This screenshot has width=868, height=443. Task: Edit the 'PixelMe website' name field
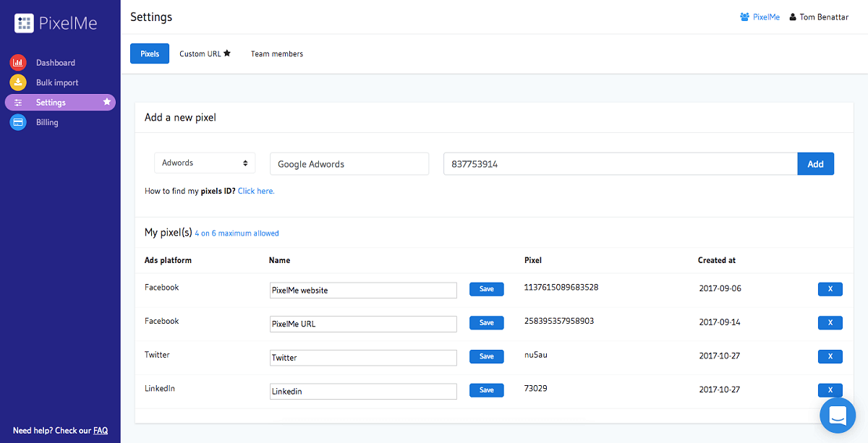[x=363, y=290]
